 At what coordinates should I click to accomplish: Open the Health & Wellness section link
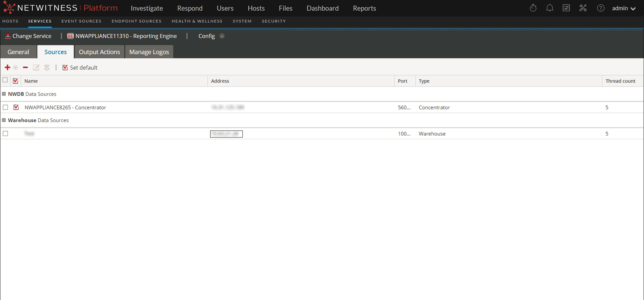coord(197,21)
